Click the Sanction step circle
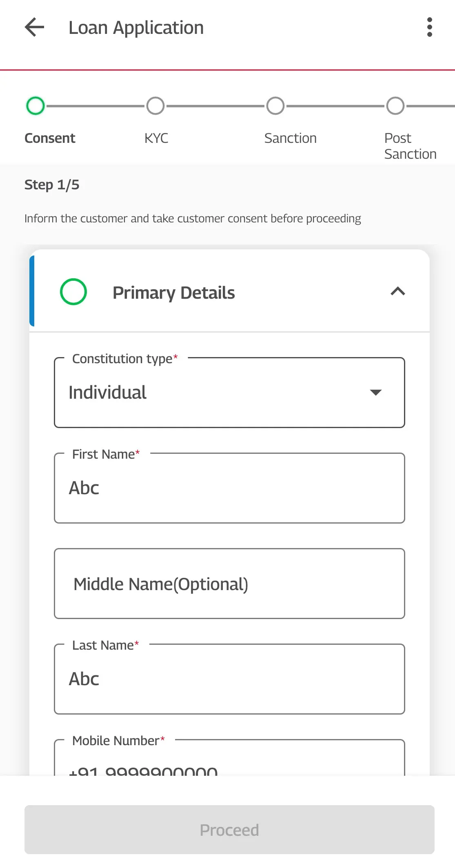This screenshot has height=868, width=455. click(x=275, y=106)
